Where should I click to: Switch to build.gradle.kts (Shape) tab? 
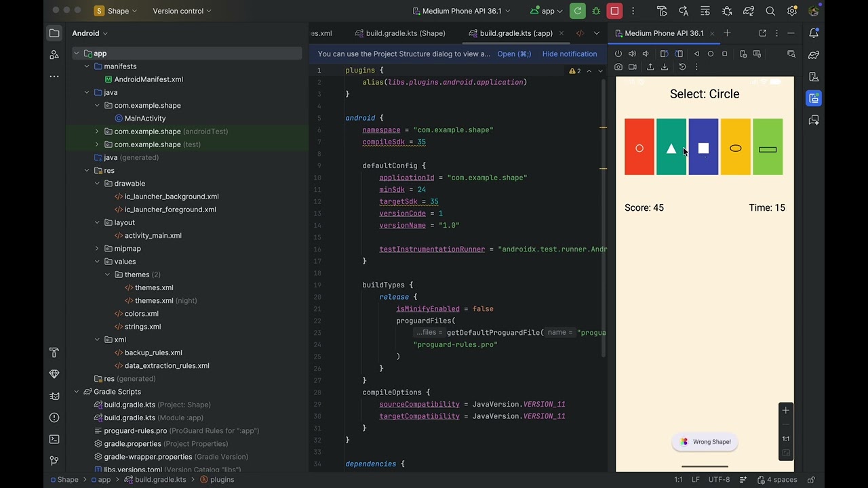(399, 33)
